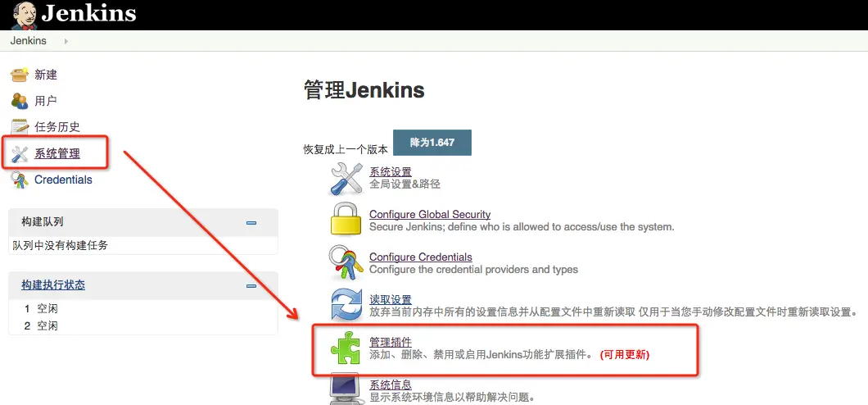This screenshot has height=405, width=868.
Task: Open Configure Credentials link
Action: 421,257
